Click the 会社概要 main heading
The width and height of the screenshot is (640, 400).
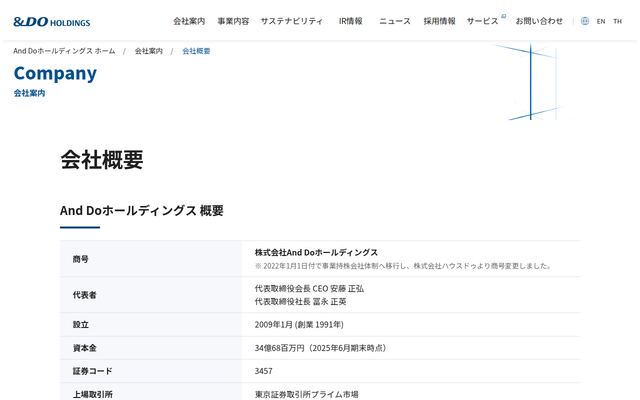point(102,159)
